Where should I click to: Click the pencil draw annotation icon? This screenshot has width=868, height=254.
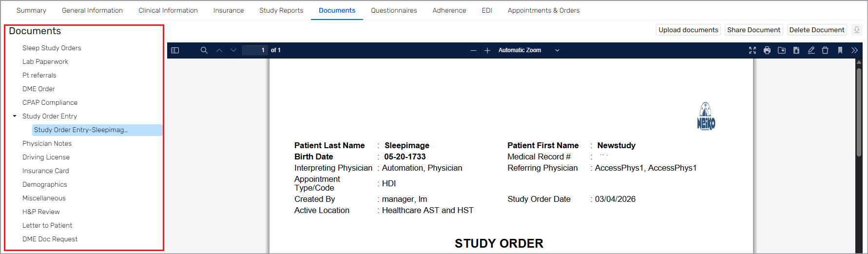click(x=811, y=50)
